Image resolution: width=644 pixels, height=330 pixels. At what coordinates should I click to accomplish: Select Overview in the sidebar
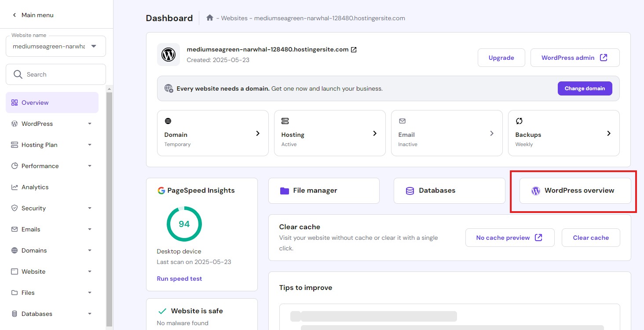tap(52, 103)
